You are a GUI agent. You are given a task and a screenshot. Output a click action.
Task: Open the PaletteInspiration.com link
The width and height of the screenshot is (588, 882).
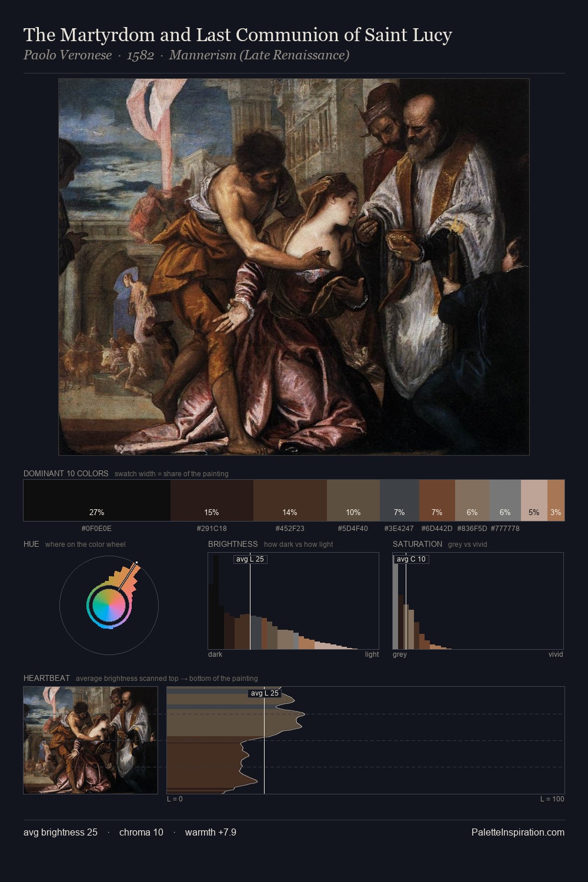click(x=518, y=832)
